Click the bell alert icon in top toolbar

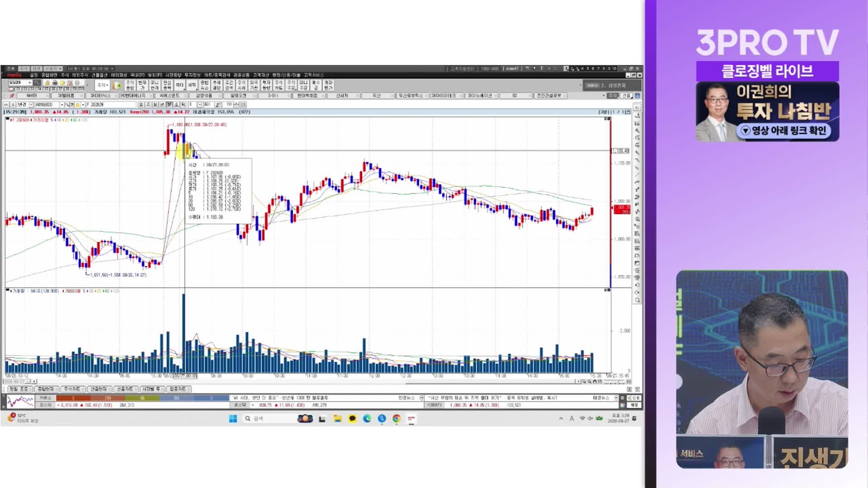pyautogui.click(x=47, y=83)
